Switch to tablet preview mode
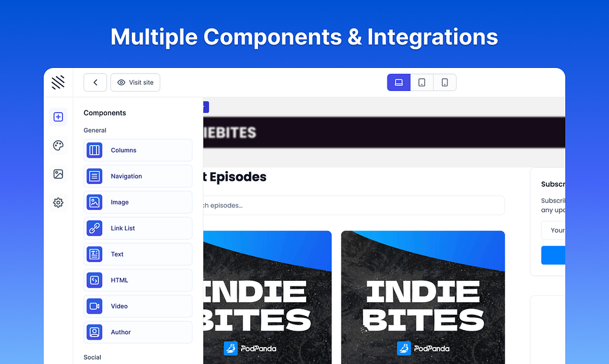The height and width of the screenshot is (364, 609). click(x=421, y=82)
